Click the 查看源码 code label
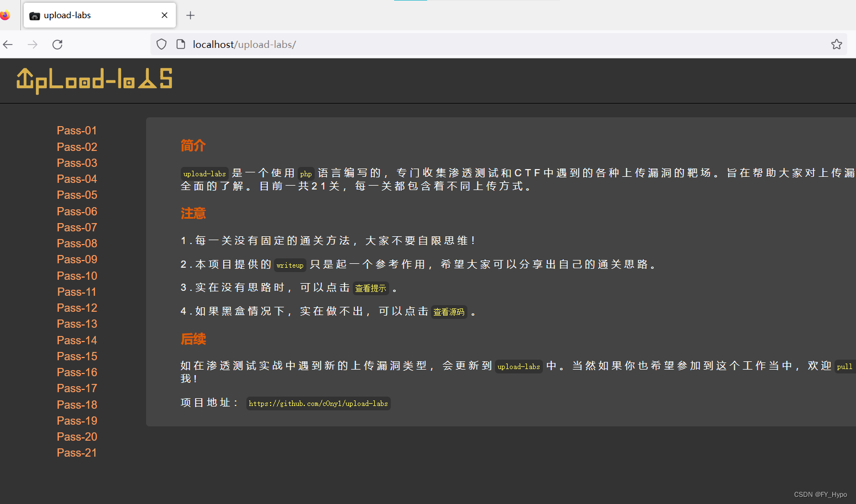Image resolution: width=856 pixels, height=504 pixels. coord(449,312)
